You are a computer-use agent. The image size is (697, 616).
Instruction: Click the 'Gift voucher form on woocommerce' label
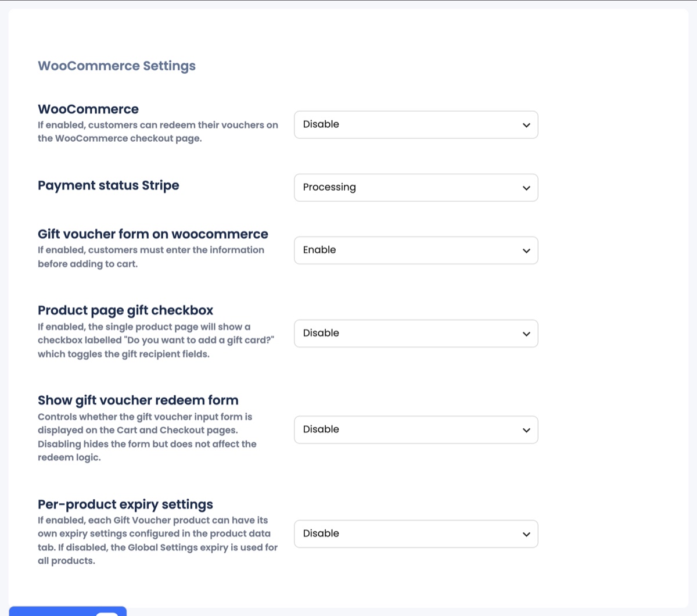pyautogui.click(x=153, y=234)
